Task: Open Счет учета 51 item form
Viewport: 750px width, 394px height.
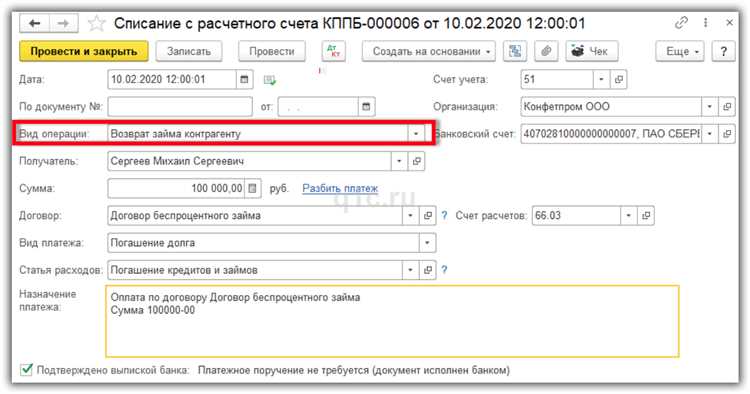Action: (618, 79)
